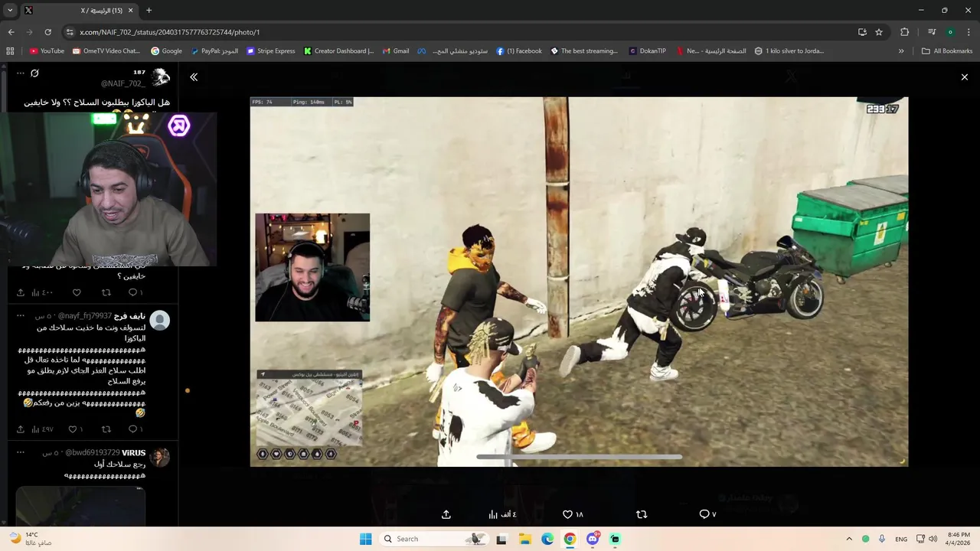The width and height of the screenshot is (980, 551).
Task: Repost the main tweet in the side panel
Action: coord(106,292)
